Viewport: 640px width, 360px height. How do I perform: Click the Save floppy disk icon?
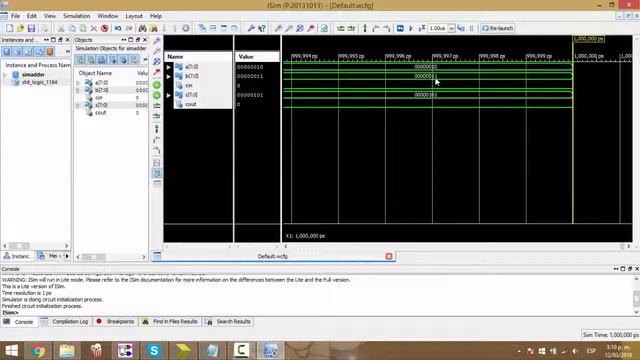(31, 28)
